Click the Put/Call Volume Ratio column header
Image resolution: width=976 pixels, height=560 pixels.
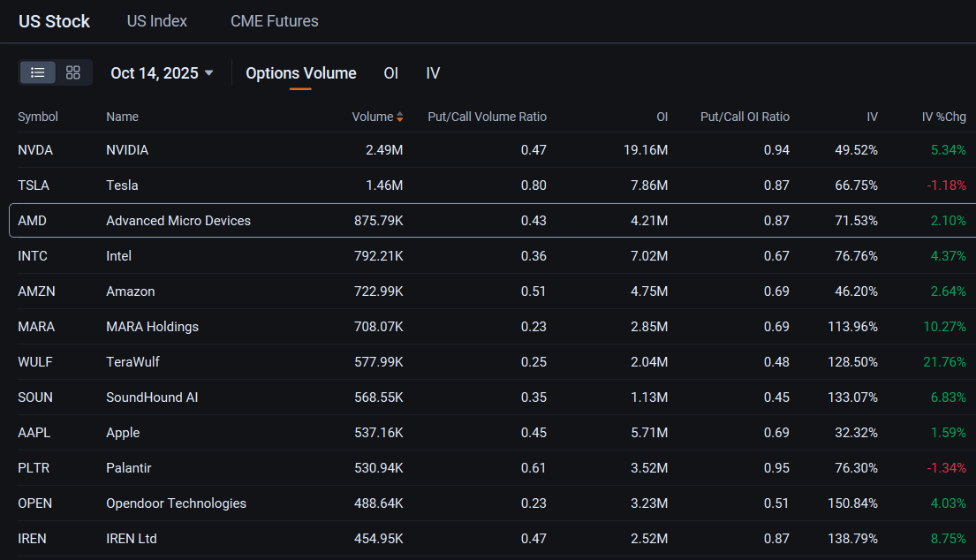point(488,117)
